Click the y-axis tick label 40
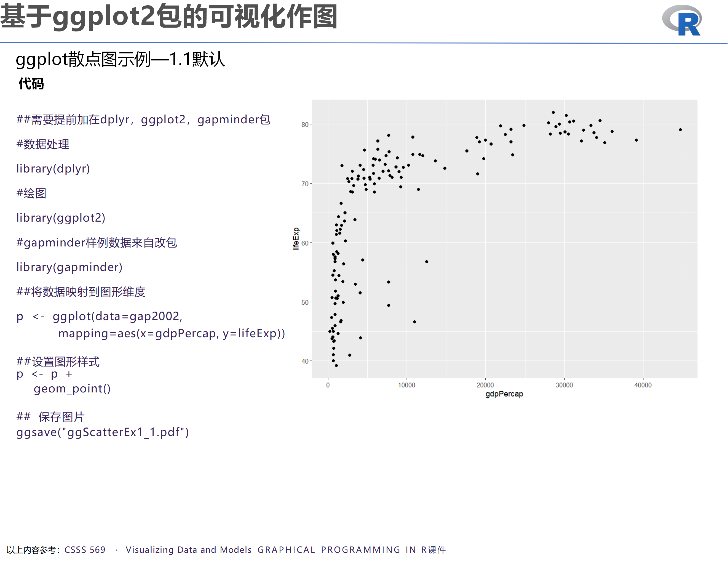This screenshot has width=728, height=563. click(305, 361)
